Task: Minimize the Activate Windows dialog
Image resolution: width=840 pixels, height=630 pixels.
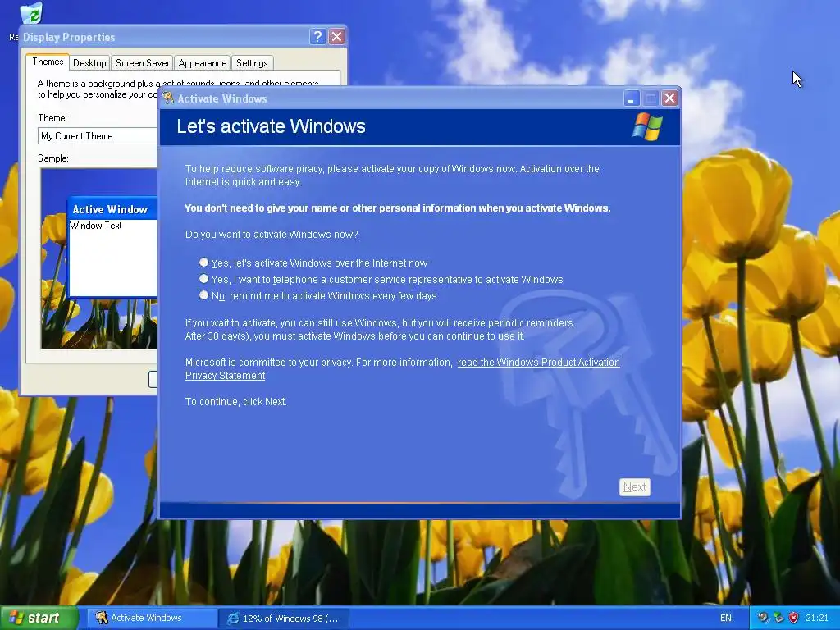Action: (632, 98)
